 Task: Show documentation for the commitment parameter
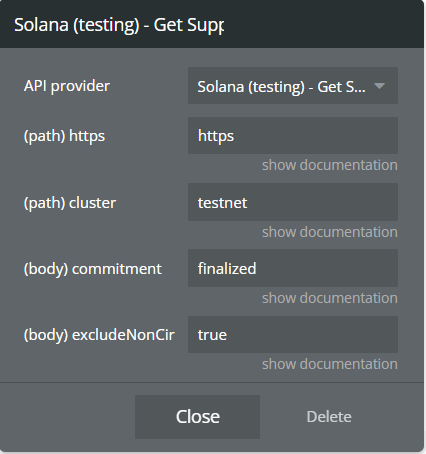coord(330,298)
